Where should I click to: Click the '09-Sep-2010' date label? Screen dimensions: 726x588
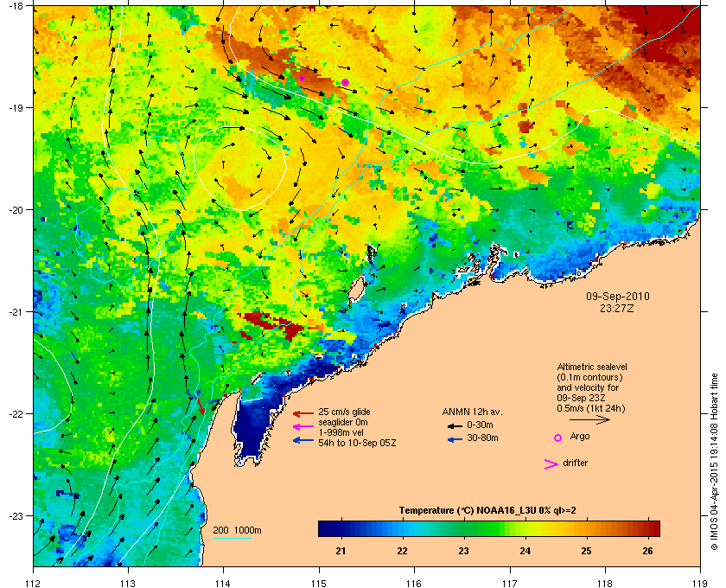(618, 297)
